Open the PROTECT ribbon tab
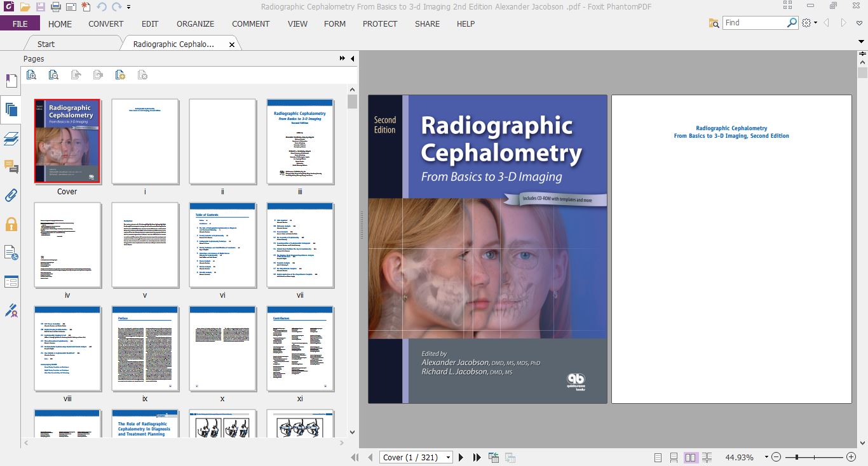Screen dimensions: 868x466 pos(380,23)
